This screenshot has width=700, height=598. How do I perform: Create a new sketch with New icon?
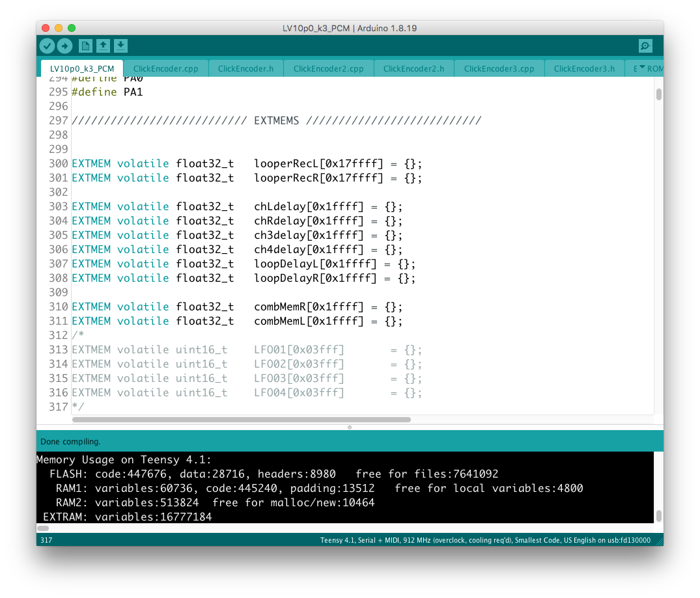tap(85, 46)
